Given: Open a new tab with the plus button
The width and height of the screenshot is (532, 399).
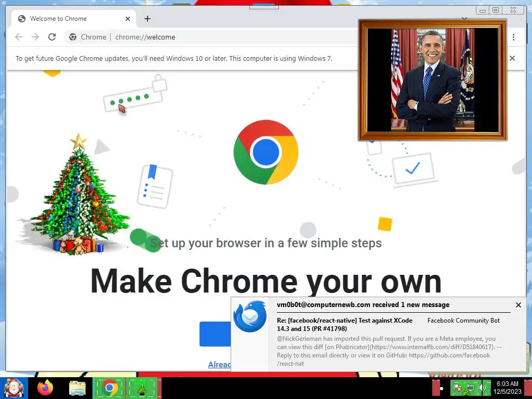Looking at the screenshot, I should (147, 19).
